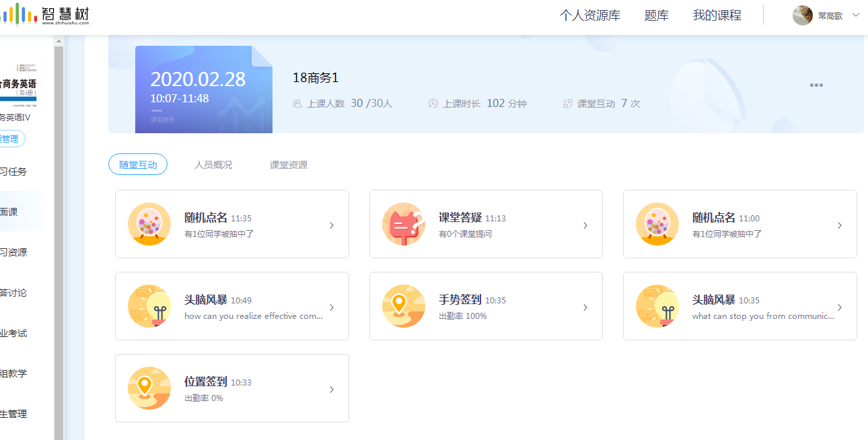Screen dimensions: 868x440
Task: Click the 2020.02.28 class report thumbnail
Action: tap(203, 89)
